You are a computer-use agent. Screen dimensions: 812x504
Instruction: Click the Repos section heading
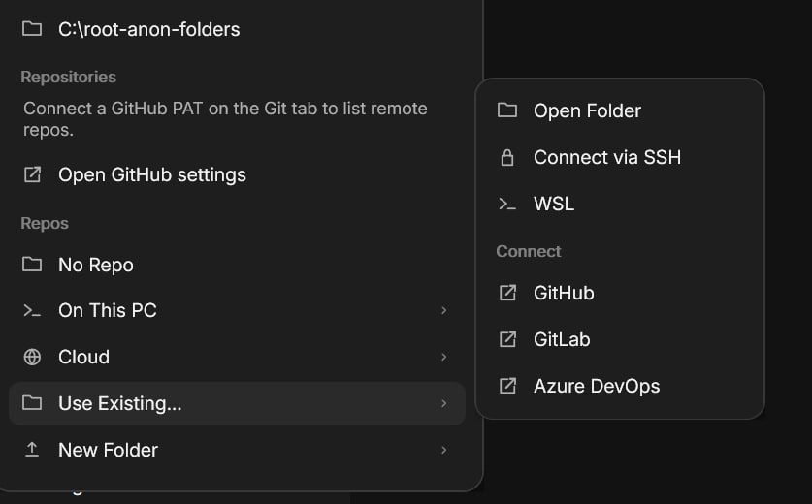(45, 224)
